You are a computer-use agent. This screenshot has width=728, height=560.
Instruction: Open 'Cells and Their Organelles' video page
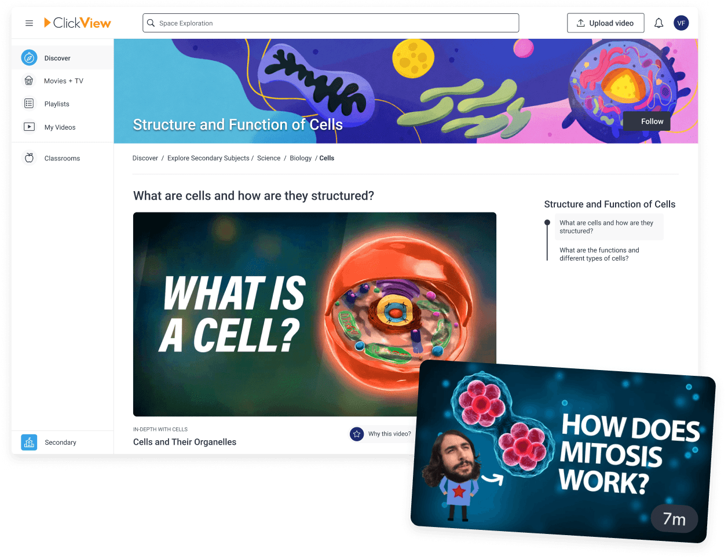(x=184, y=441)
